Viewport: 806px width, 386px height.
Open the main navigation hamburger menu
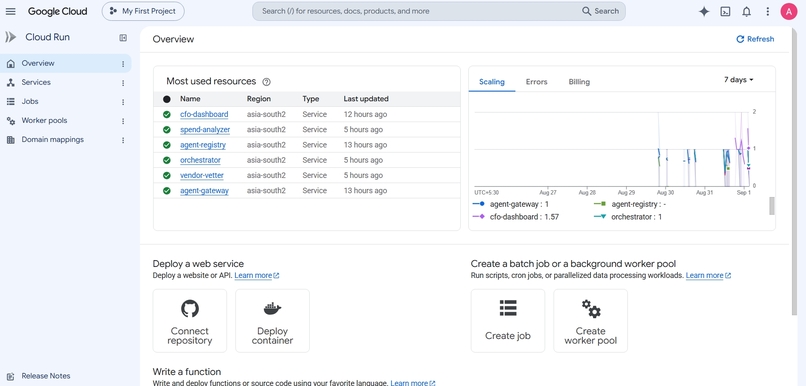[10, 11]
